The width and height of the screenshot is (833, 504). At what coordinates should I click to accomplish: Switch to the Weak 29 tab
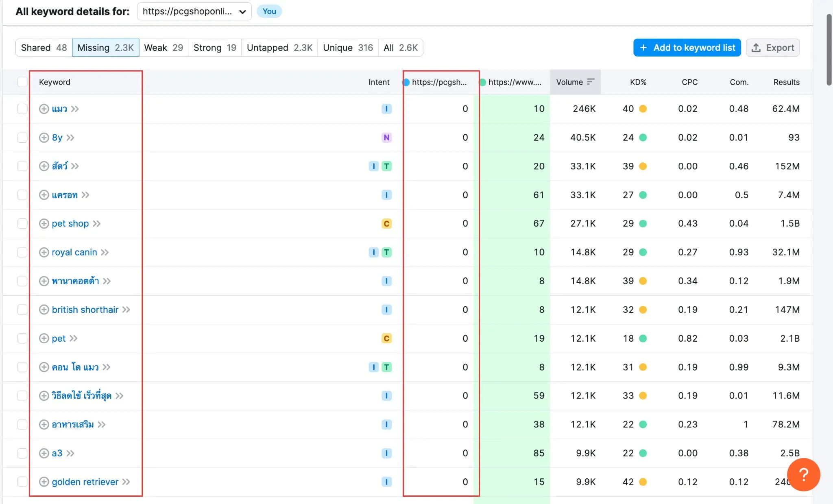coord(164,48)
